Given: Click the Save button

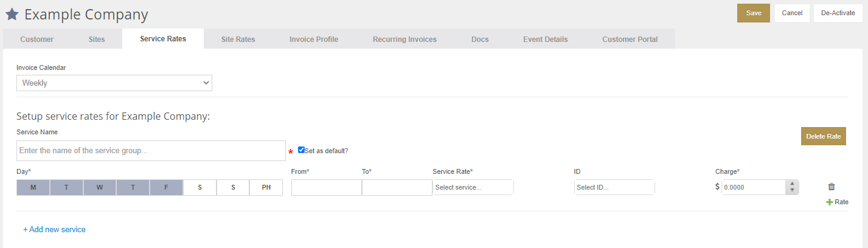Looking at the screenshot, I should click(x=754, y=13).
